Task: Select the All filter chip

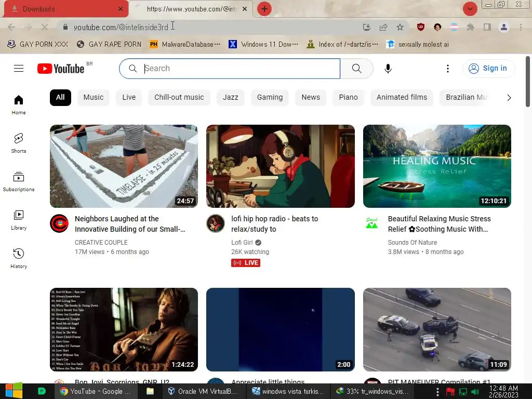Action: tap(60, 97)
